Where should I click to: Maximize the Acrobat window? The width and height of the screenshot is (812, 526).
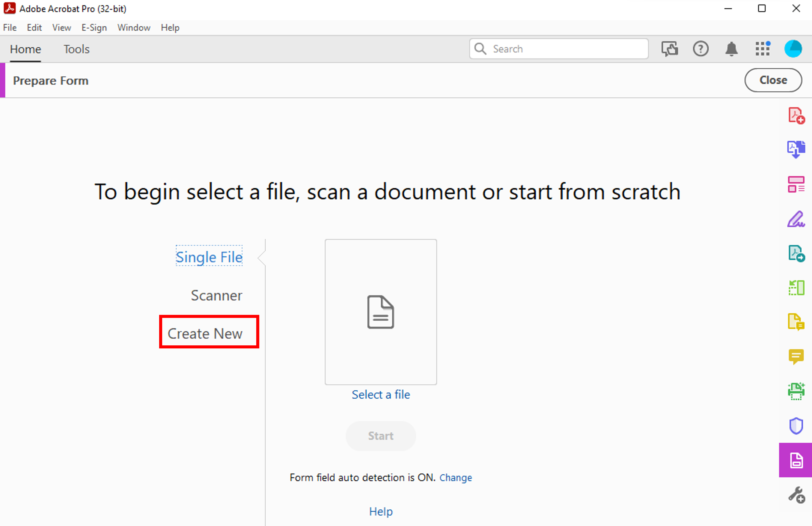tap(762, 8)
